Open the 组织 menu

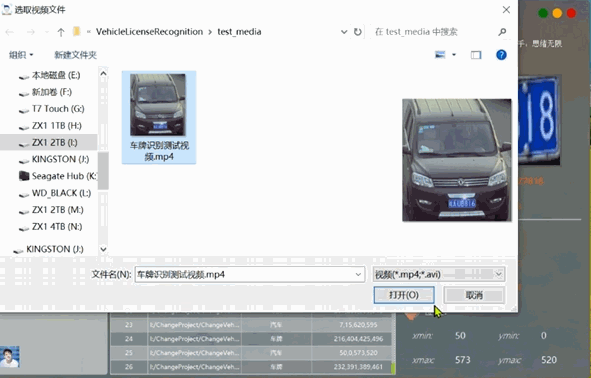(x=21, y=55)
